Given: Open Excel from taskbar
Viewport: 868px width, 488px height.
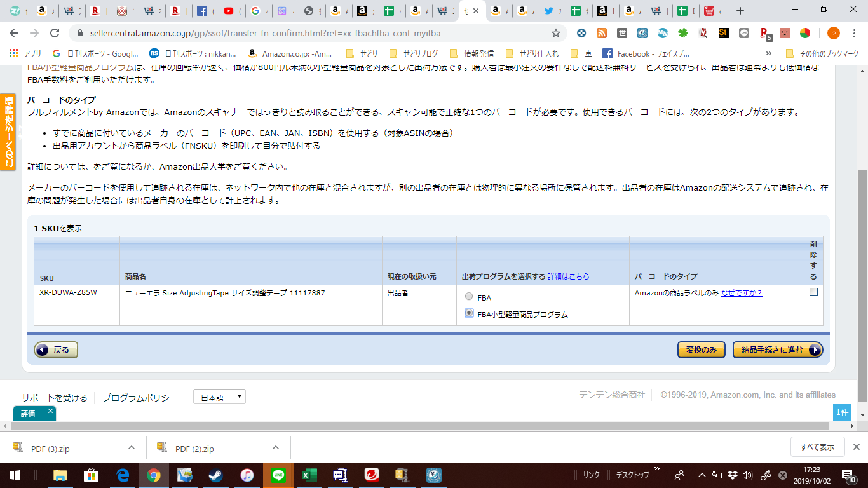Looking at the screenshot, I should click(309, 475).
